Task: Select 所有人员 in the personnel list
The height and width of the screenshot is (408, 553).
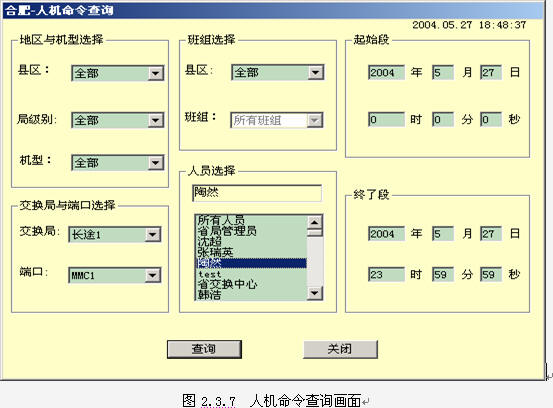Action: (x=221, y=220)
